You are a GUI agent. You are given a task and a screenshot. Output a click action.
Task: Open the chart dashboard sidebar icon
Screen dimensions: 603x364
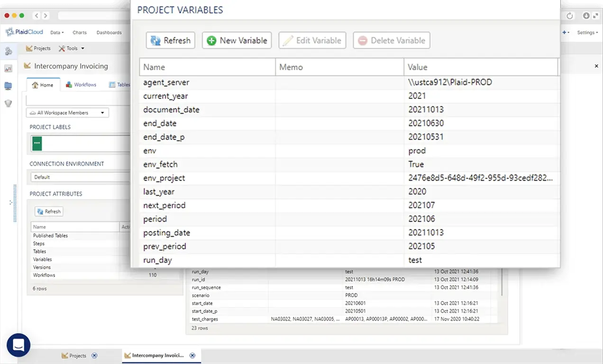(8, 69)
